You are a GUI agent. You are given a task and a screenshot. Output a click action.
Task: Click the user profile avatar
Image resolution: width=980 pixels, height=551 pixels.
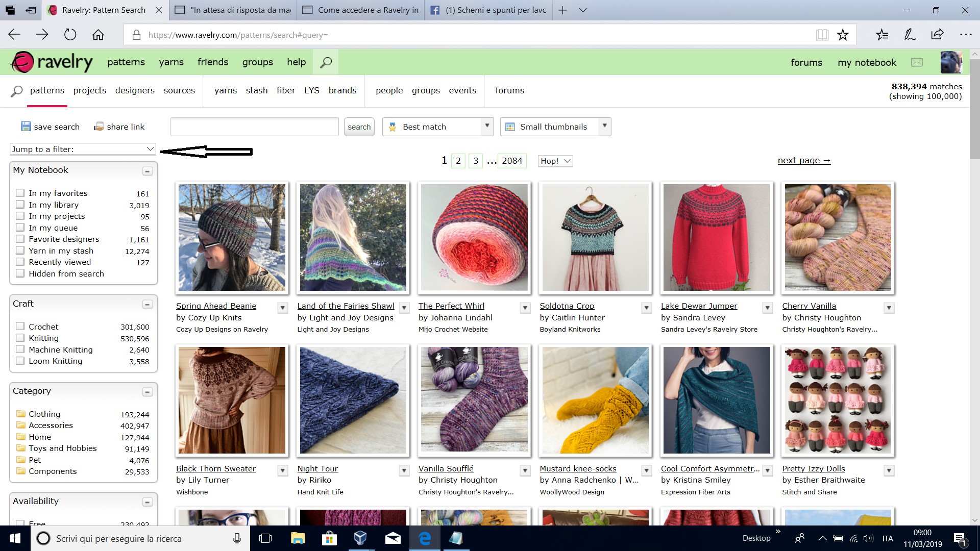tap(951, 62)
